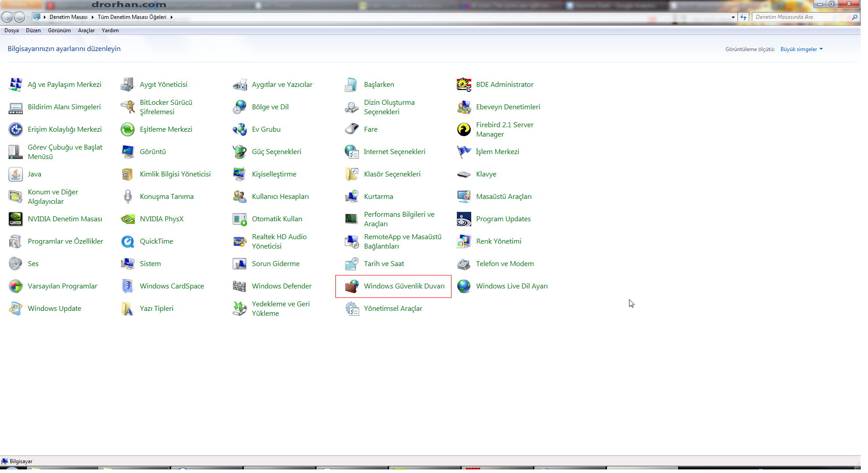Open the Program Updates icon
The image size is (868, 473).
(x=464, y=219)
